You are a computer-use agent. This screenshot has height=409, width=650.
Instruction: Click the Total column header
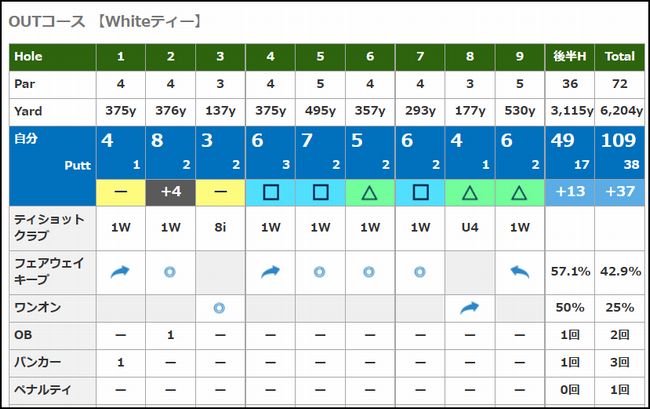[x=620, y=57]
